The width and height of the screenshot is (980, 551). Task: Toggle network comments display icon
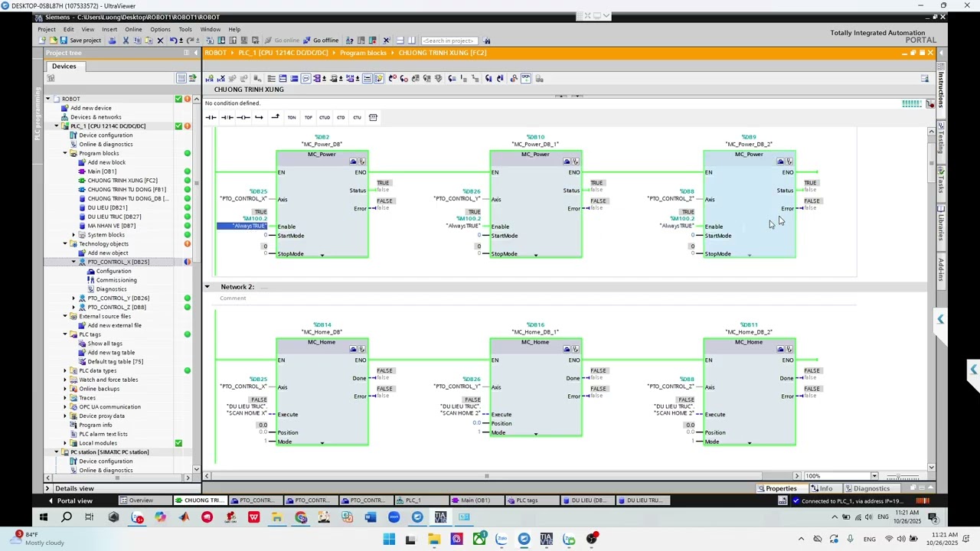pyautogui.click(x=305, y=78)
